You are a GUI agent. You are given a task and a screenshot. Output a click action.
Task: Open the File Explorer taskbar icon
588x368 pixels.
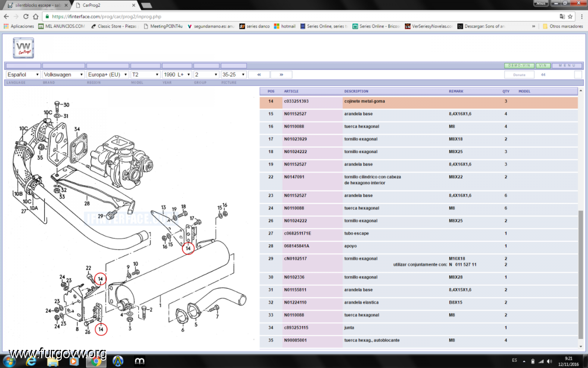(52, 362)
